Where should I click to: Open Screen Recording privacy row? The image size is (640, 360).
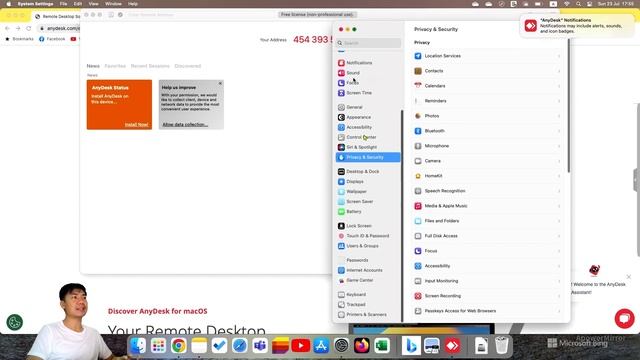point(487,296)
